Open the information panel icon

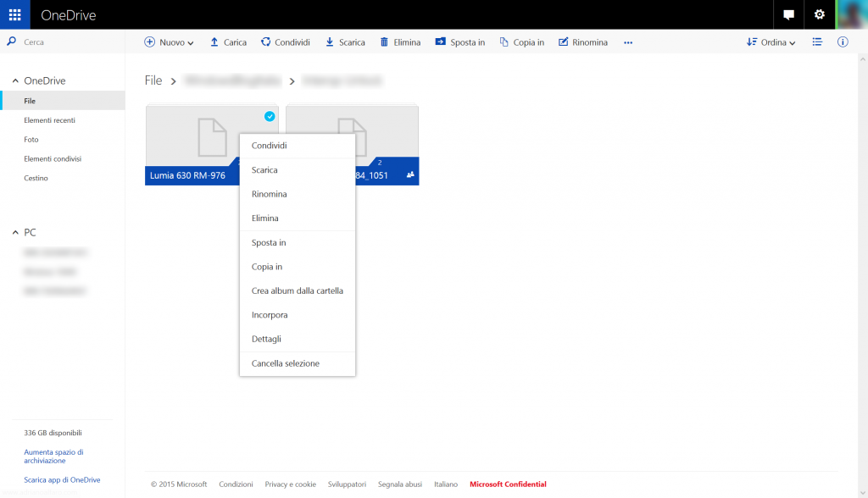tap(843, 41)
